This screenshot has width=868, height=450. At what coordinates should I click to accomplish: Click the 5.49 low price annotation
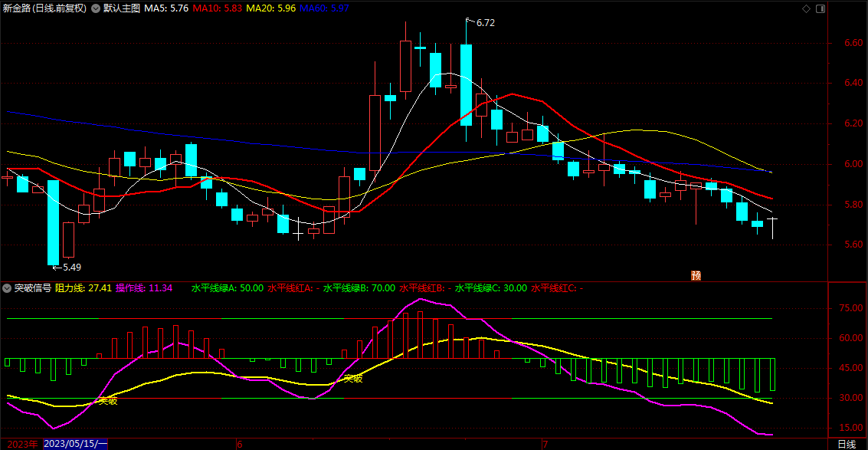72,267
